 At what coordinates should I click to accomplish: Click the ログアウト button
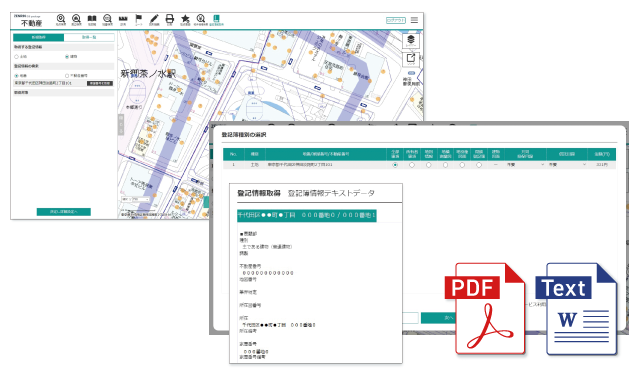pyautogui.click(x=396, y=20)
